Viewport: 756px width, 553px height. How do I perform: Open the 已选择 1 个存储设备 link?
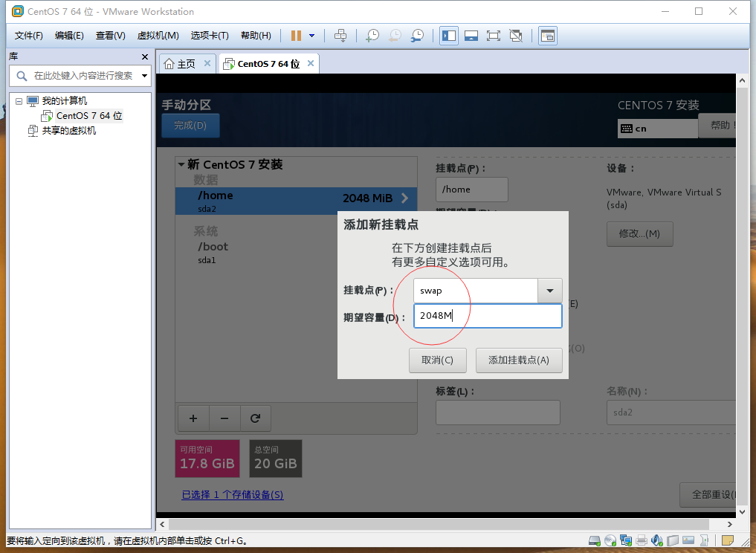tap(233, 495)
